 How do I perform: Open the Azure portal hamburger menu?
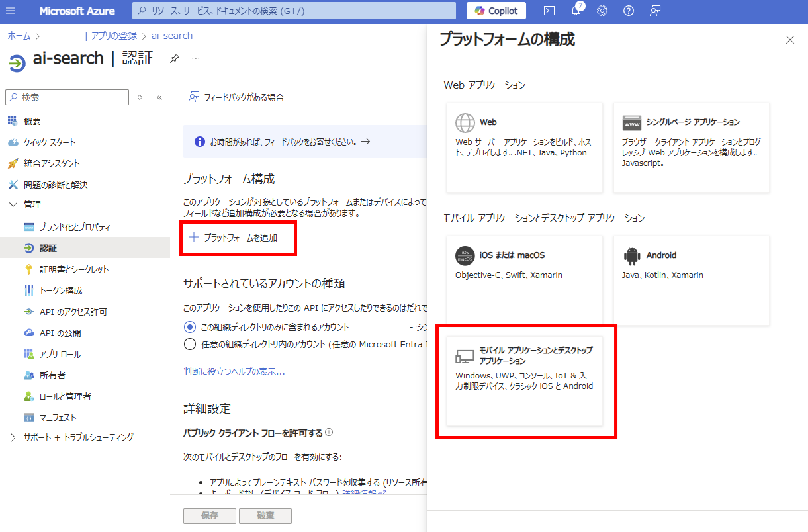[x=10, y=10]
